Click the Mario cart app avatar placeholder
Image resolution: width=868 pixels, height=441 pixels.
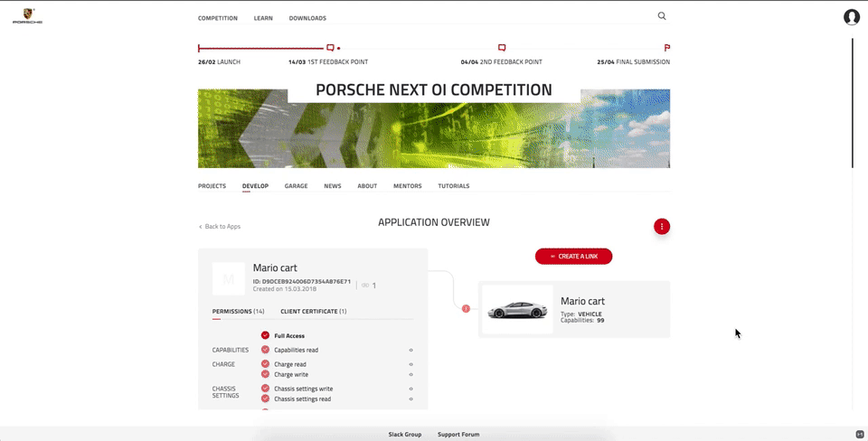(228, 279)
